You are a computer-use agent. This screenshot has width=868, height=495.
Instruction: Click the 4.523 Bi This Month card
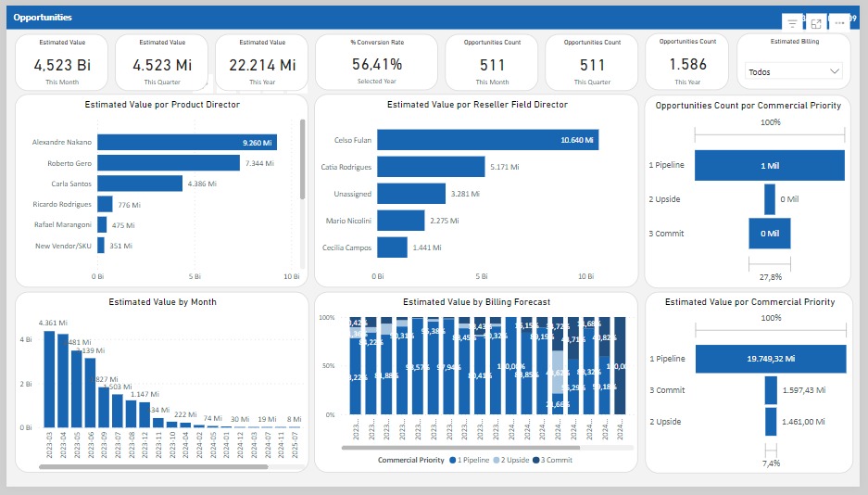coord(62,62)
